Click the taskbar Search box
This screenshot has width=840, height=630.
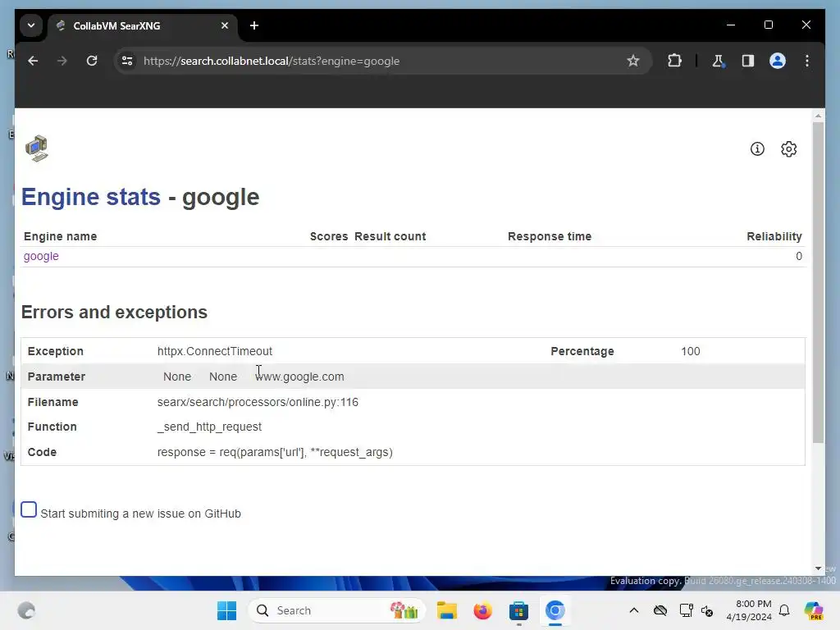click(336, 610)
